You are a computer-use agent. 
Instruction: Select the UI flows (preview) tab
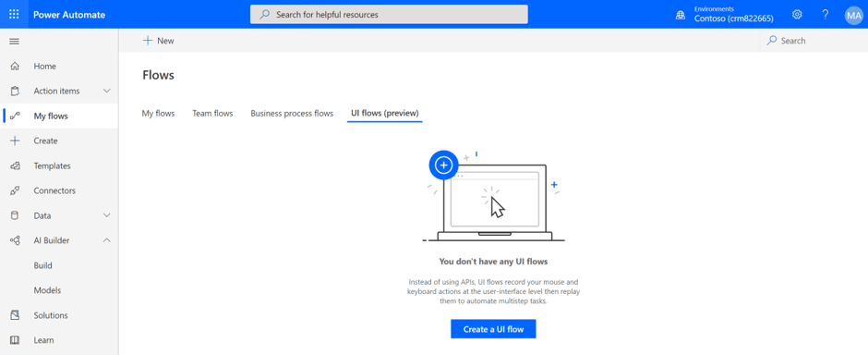coord(385,114)
